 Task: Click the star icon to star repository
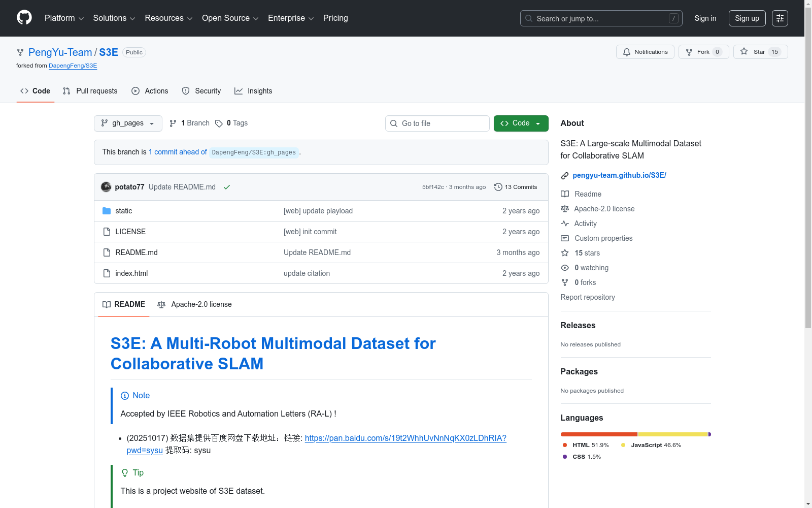pos(744,51)
